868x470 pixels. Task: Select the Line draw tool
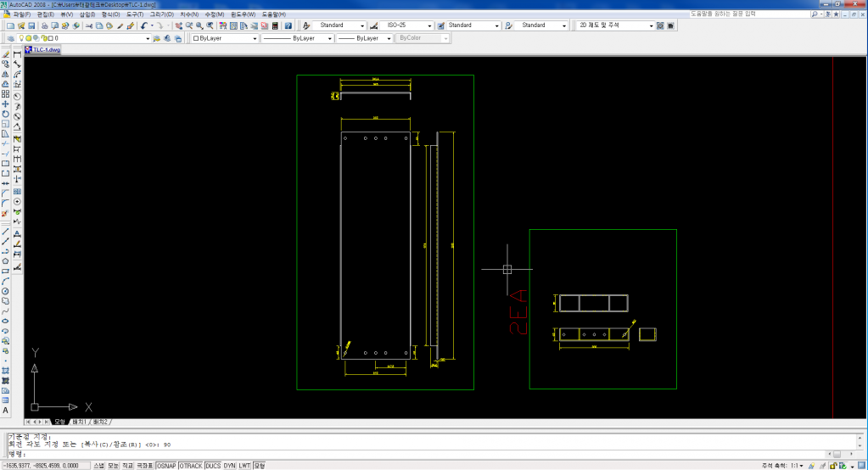pos(5,232)
